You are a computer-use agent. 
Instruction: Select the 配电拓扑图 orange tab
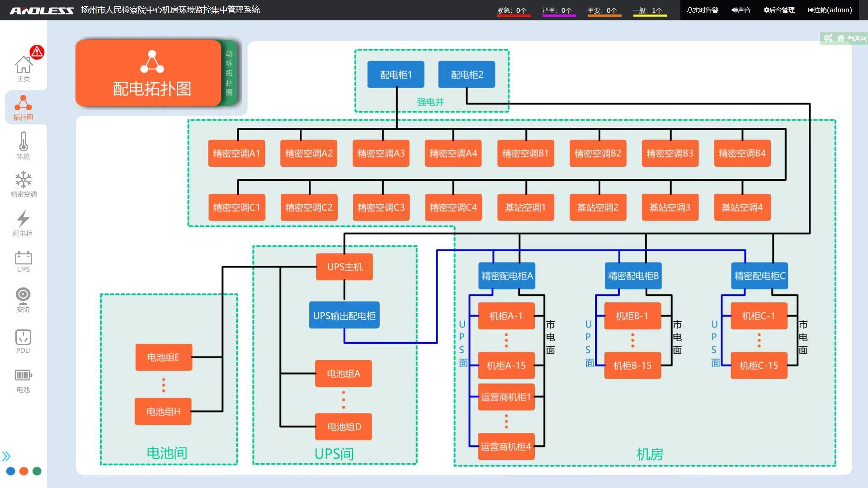[x=148, y=73]
